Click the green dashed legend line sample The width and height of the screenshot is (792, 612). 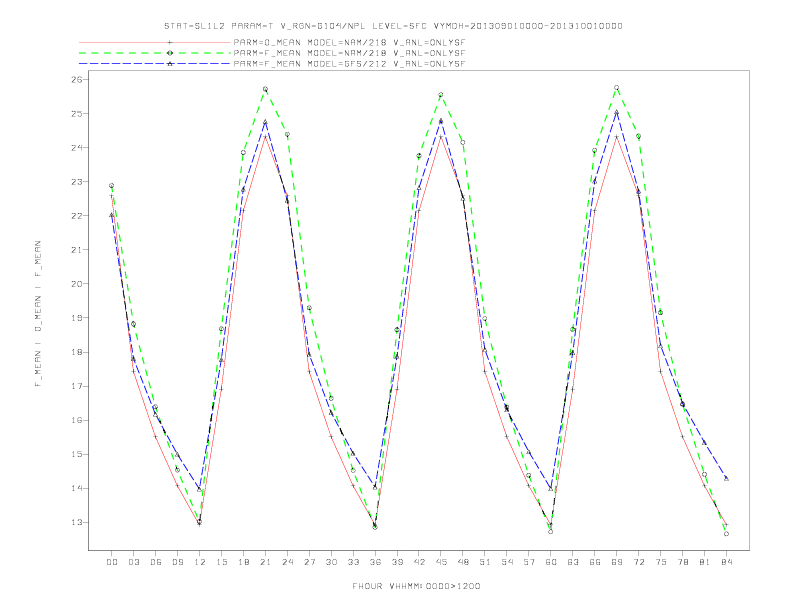(x=155, y=53)
